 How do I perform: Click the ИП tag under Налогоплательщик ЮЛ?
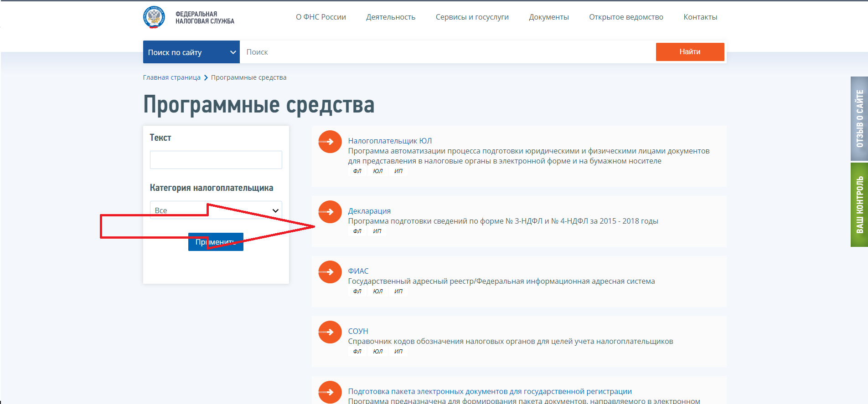398,171
